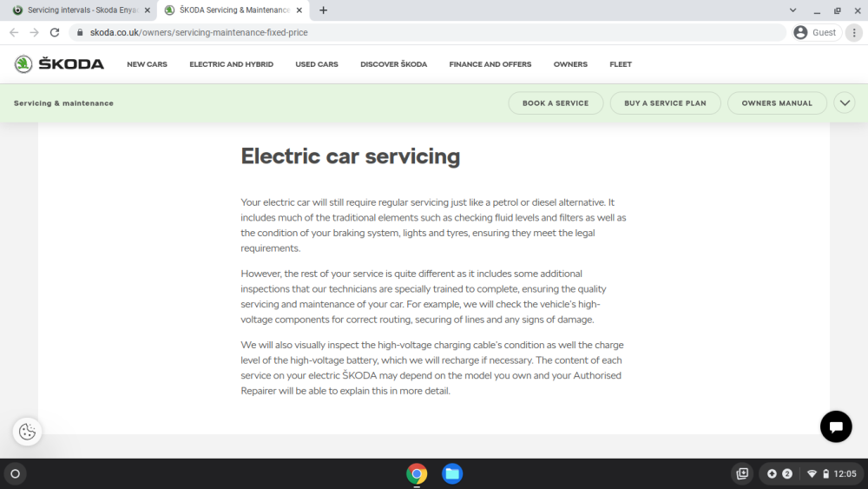The height and width of the screenshot is (489, 868).
Task: Click the Electric car servicing heading
Action: 351,156
